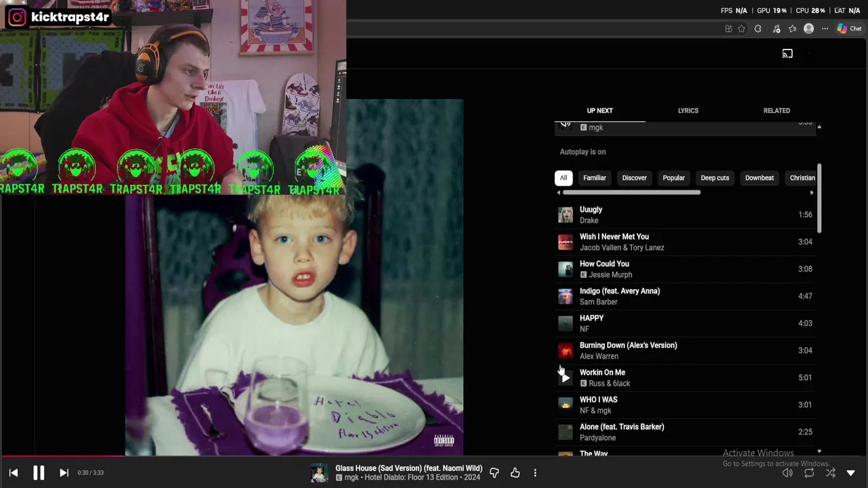
Task: Click the queue scrollbar up arrow
Action: 819,127
